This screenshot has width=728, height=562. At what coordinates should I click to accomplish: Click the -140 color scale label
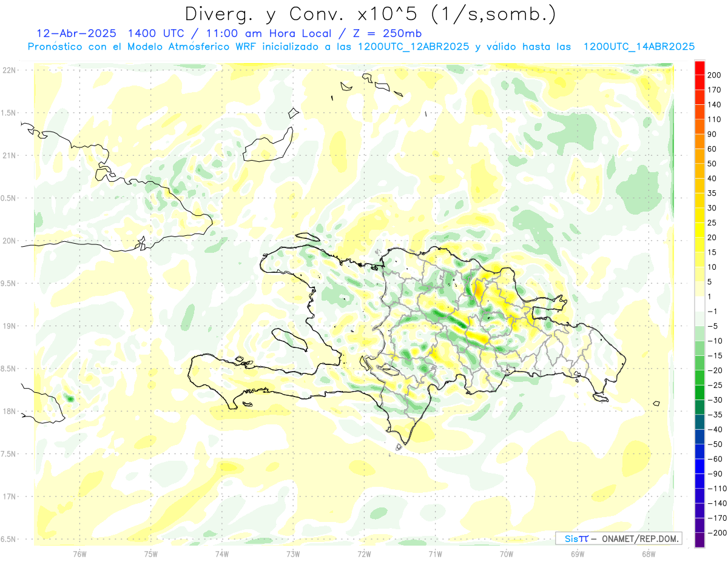718,503
